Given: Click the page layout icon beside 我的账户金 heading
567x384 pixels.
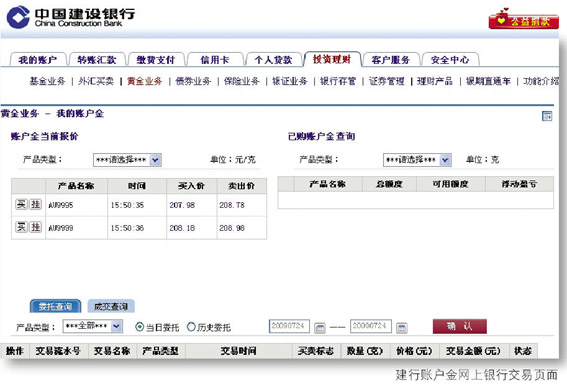Looking at the screenshot, I should click(x=547, y=116).
